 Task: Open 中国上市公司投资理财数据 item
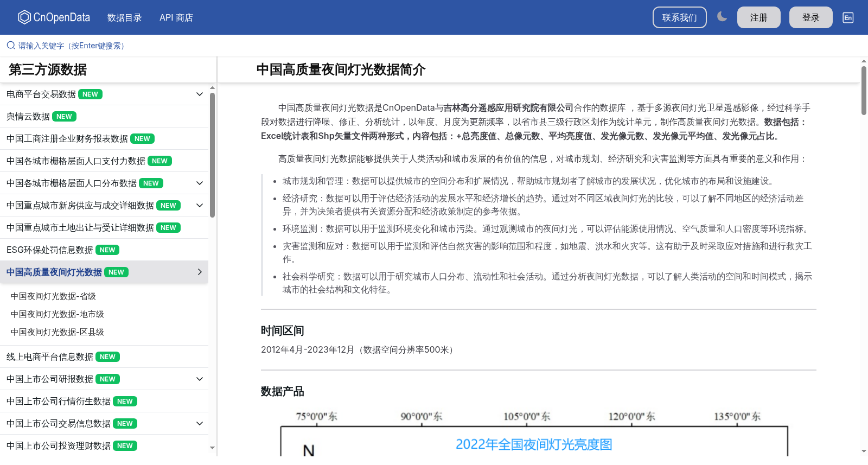pos(104,446)
